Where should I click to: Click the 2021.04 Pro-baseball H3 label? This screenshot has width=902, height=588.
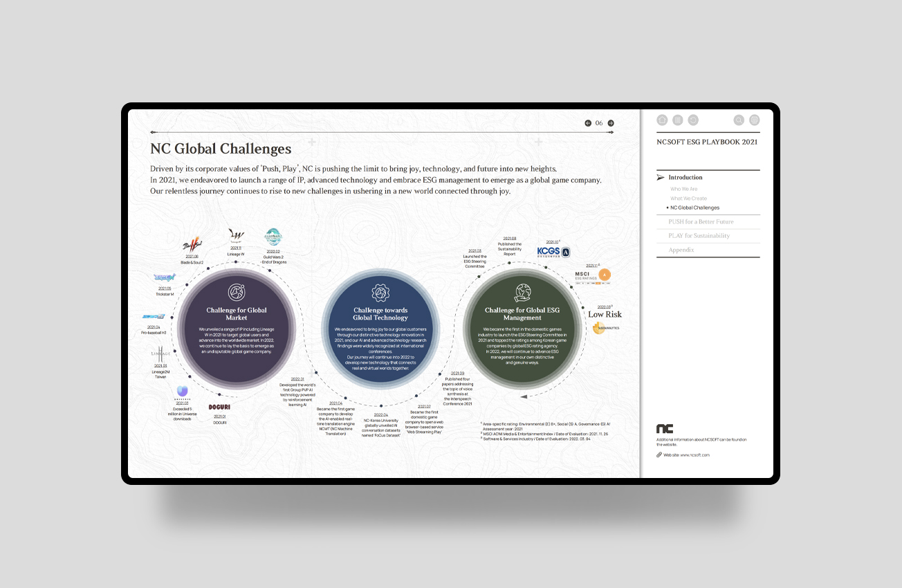point(154,330)
